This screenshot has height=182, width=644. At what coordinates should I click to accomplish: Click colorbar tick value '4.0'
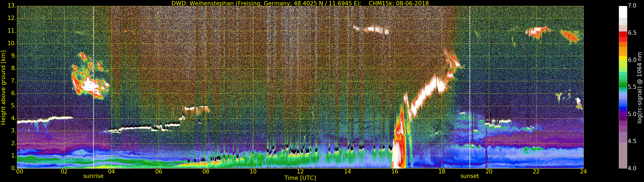(632, 168)
